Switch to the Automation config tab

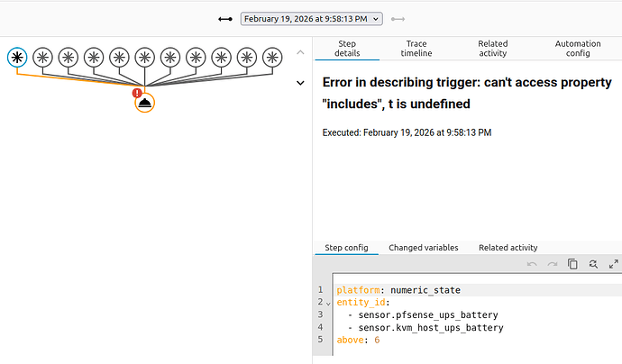pyautogui.click(x=578, y=49)
